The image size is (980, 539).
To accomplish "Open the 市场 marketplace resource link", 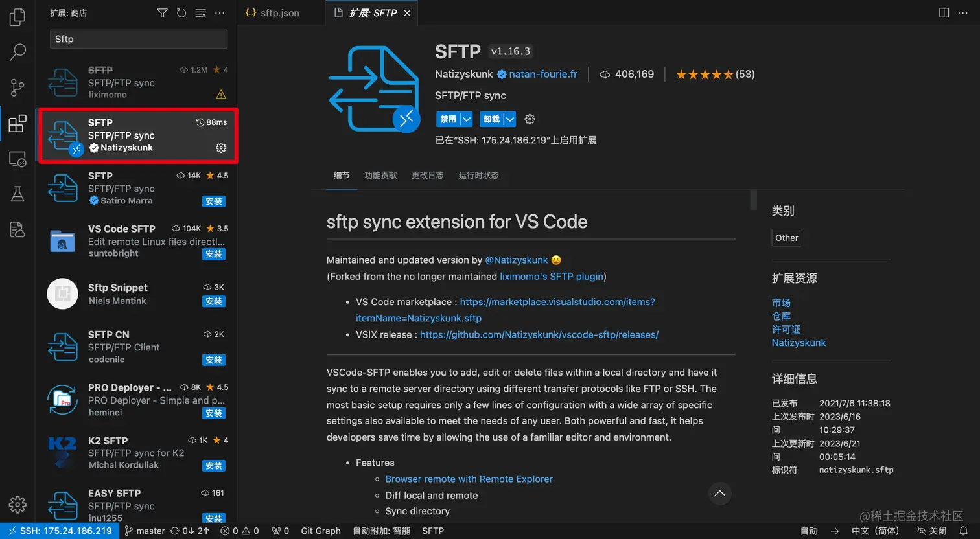I will [x=781, y=303].
